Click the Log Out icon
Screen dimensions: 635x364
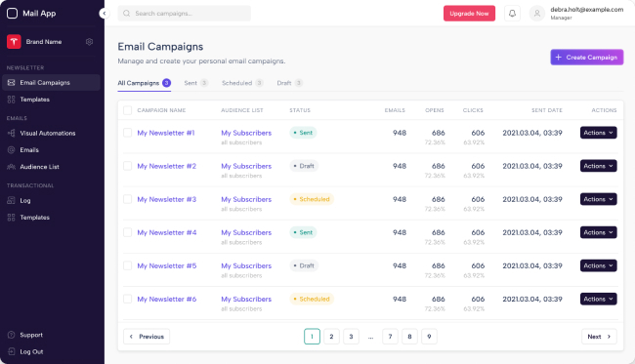[x=12, y=352]
